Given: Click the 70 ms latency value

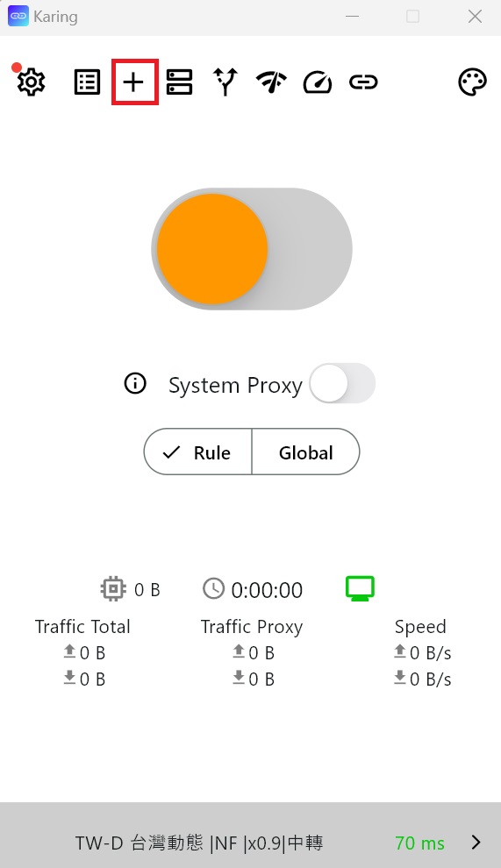Looking at the screenshot, I should (x=419, y=843).
